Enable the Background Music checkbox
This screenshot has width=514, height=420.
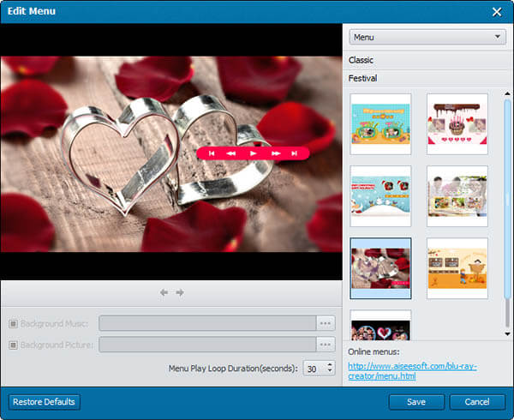13,324
